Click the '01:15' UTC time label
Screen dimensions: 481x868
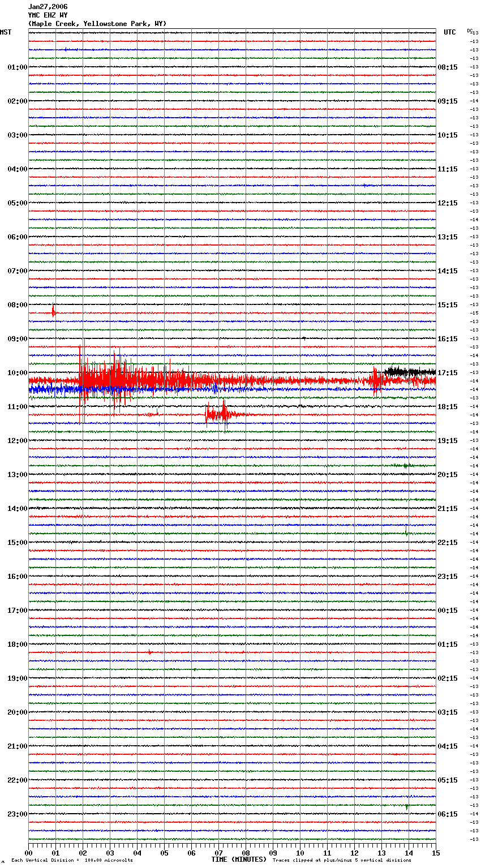(448, 644)
